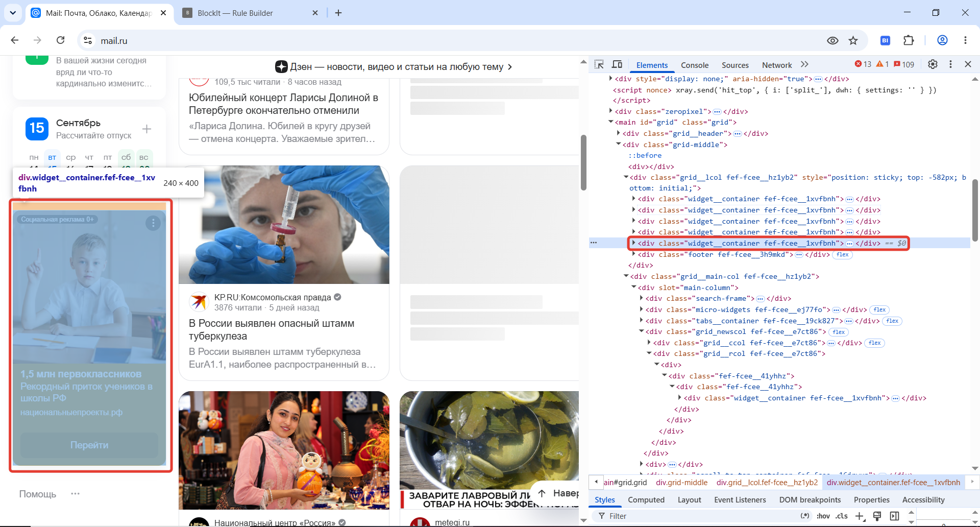Open the rendering emulation paintbrush icon
Viewport: 980px width, 527px height.
tap(877, 516)
